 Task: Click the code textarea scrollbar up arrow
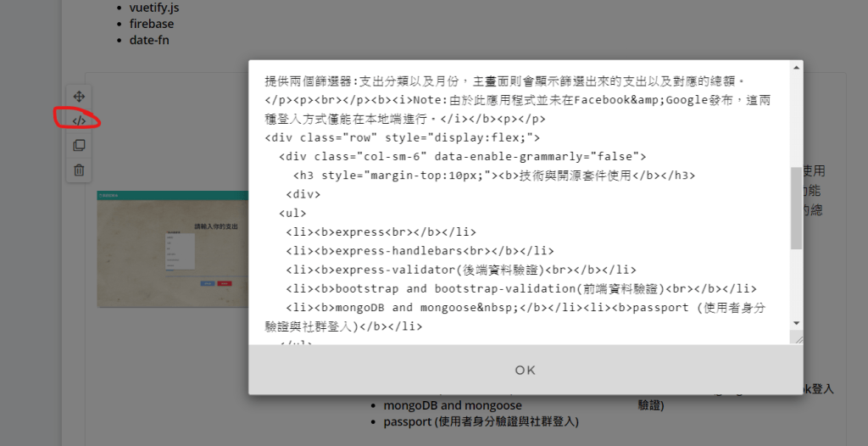point(796,67)
